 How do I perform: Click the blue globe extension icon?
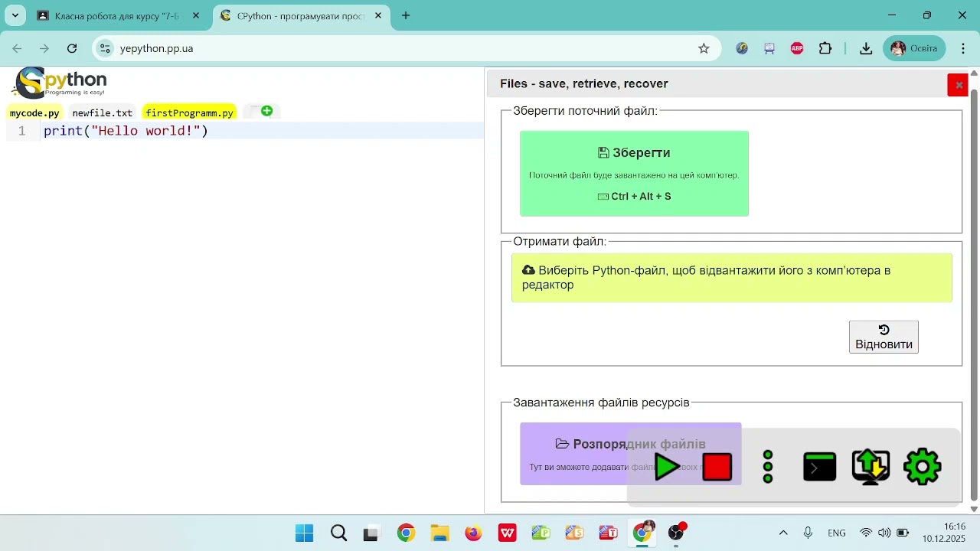point(742,48)
